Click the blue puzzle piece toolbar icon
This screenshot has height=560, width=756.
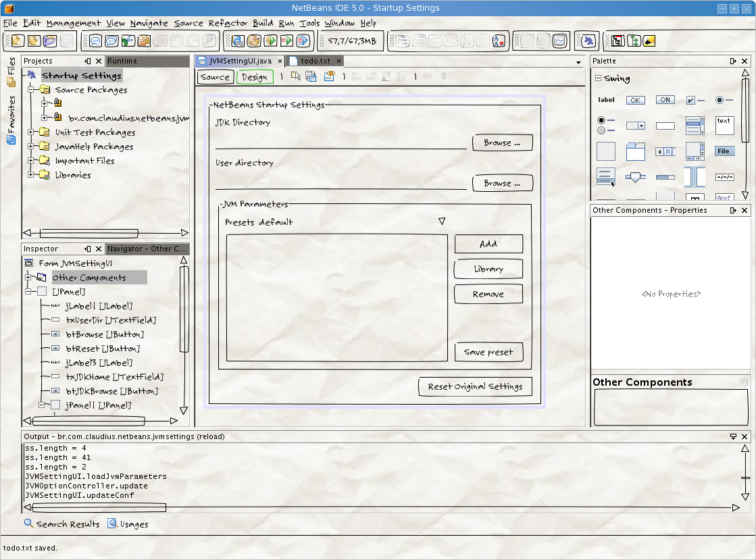588,41
